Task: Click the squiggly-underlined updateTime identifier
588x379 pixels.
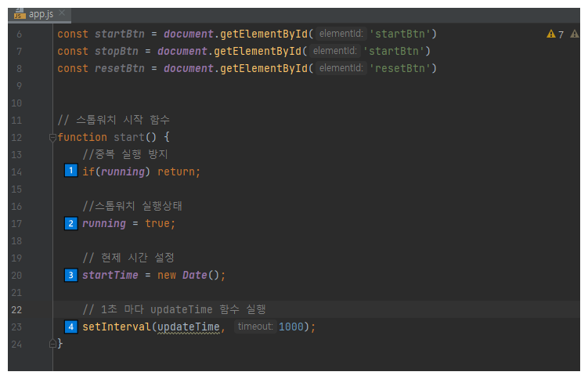Action: click(x=189, y=327)
